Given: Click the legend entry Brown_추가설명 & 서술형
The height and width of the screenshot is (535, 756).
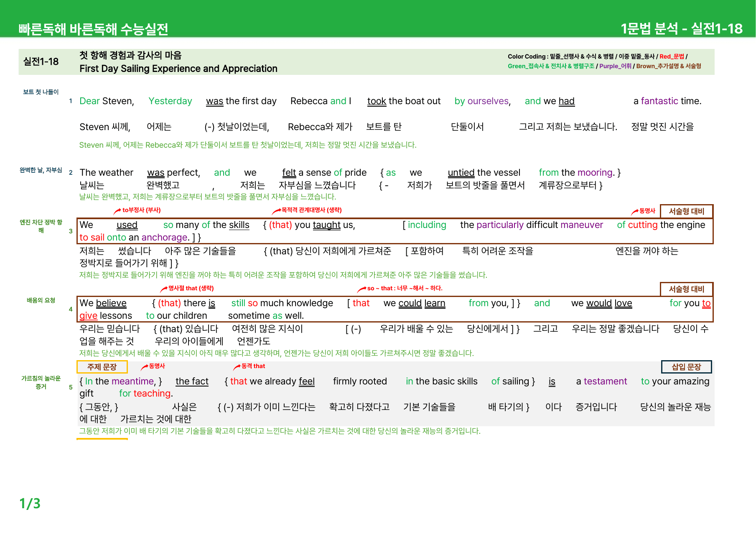Looking at the screenshot, I should coord(669,66).
